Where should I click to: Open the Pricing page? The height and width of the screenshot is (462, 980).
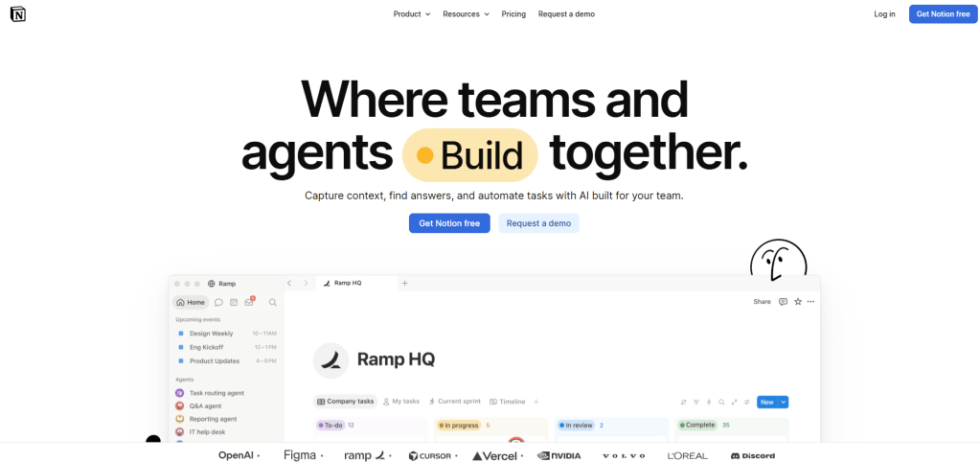[x=513, y=13]
